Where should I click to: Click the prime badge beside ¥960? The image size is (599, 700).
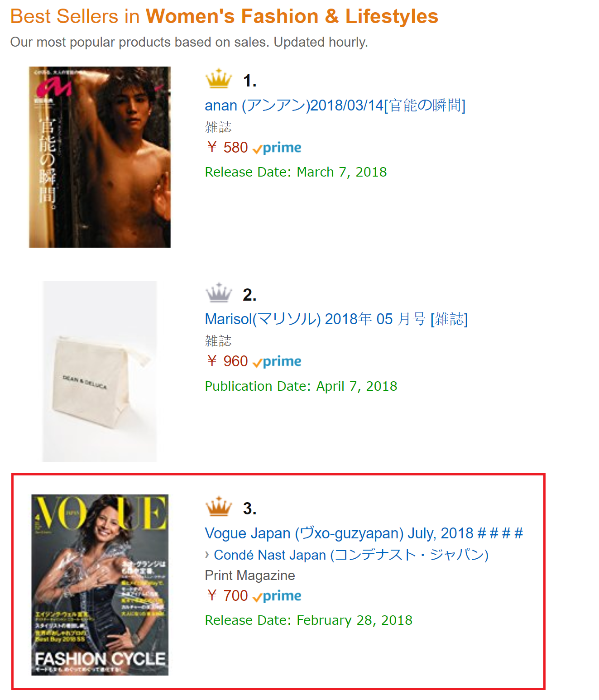[x=277, y=362]
